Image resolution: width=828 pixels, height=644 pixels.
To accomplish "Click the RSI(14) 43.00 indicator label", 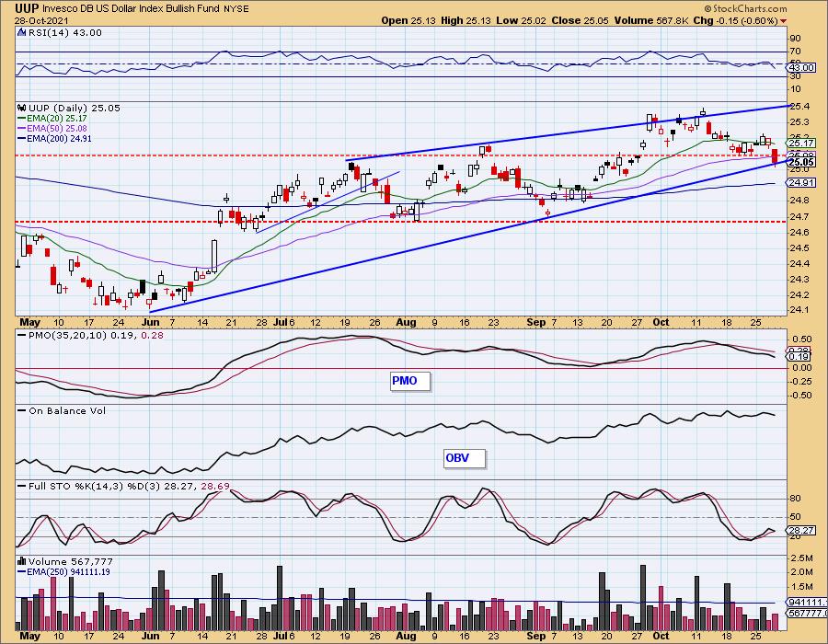I will pyautogui.click(x=65, y=33).
